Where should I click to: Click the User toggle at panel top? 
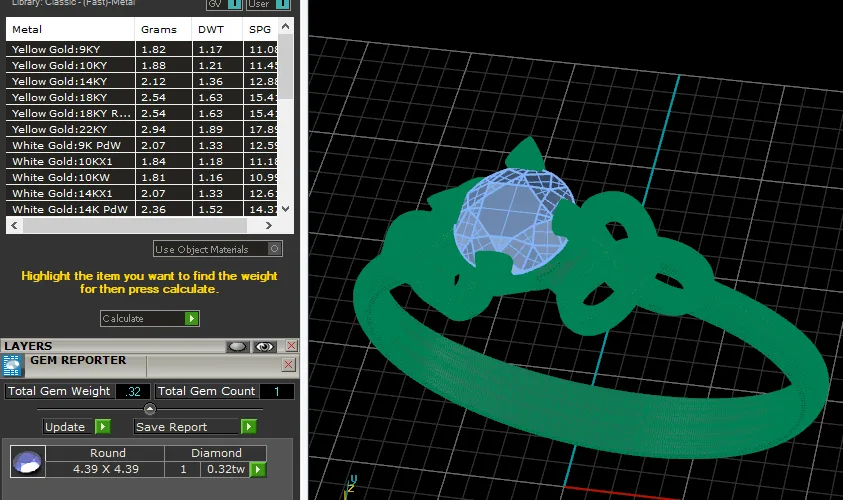(x=268, y=4)
